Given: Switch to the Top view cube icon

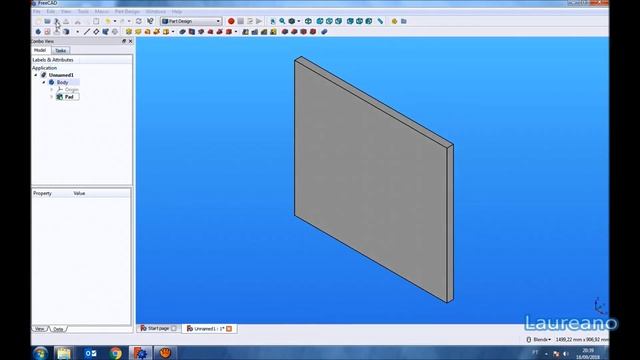Looking at the screenshot, I should click(x=329, y=21).
